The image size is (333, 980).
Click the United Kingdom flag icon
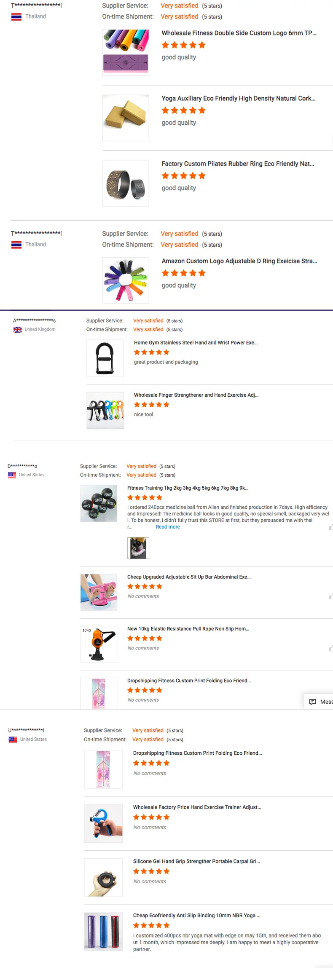pyautogui.click(x=18, y=329)
